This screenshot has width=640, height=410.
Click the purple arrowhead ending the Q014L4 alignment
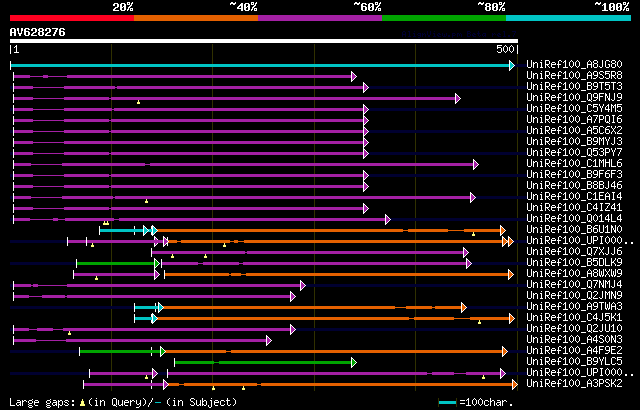point(388,219)
